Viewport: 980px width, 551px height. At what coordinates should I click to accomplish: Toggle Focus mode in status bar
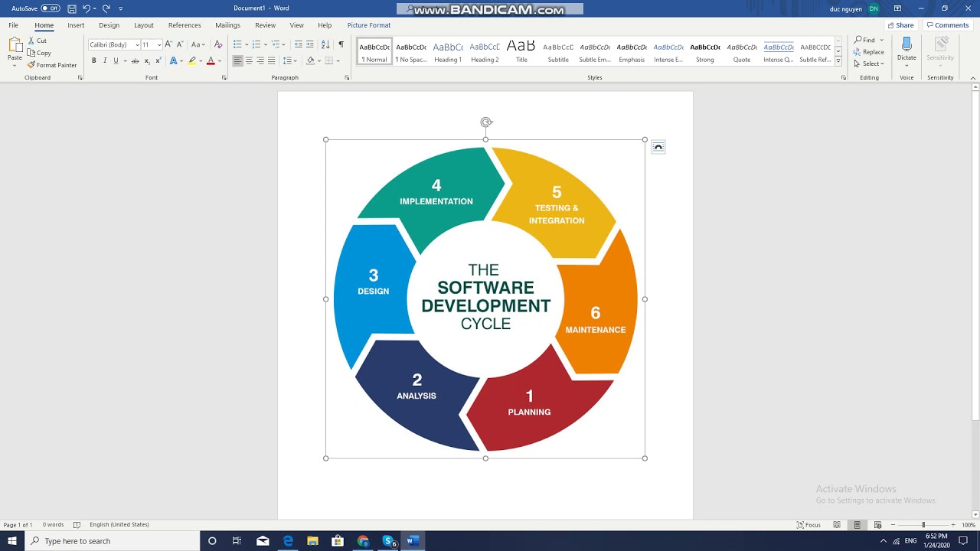pyautogui.click(x=809, y=525)
